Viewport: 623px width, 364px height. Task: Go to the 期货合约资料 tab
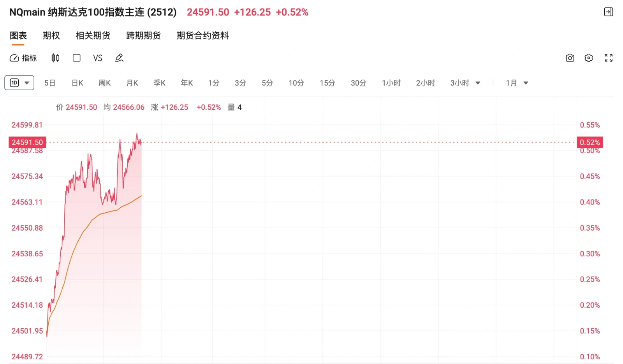point(202,36)
